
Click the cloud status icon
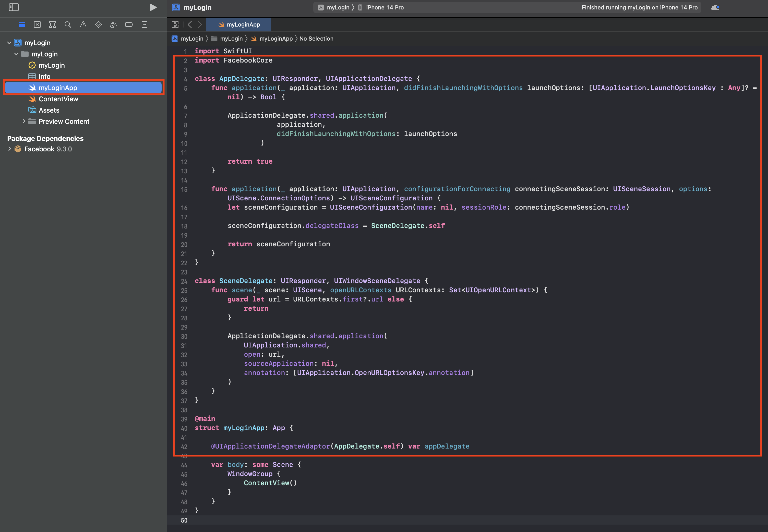pos(715,7)
